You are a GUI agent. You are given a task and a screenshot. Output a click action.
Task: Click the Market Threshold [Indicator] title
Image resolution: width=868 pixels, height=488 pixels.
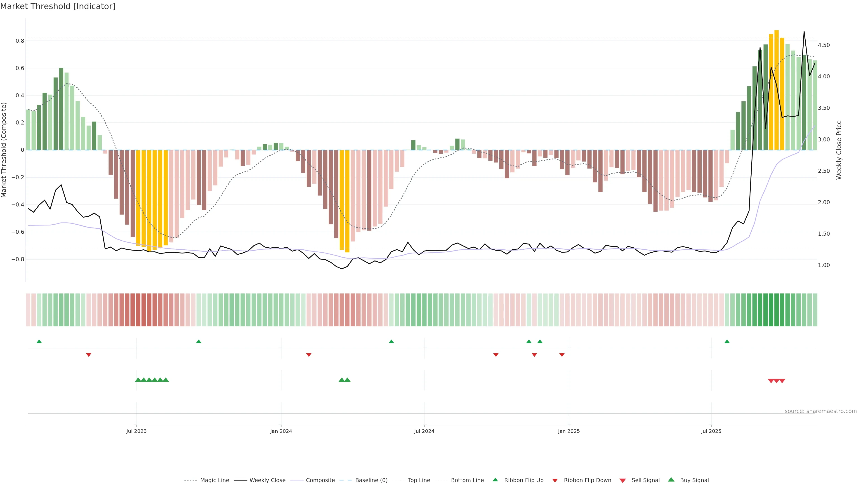(58, 6)
